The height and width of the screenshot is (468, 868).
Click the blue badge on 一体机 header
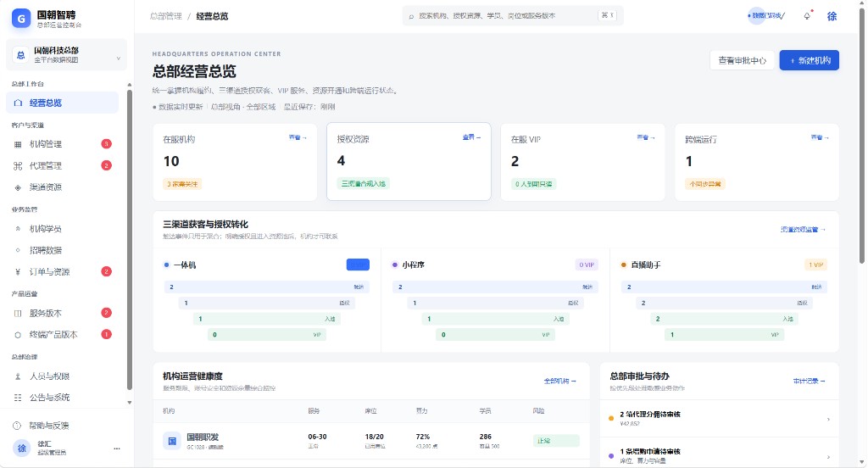click(x=358, y=265)
